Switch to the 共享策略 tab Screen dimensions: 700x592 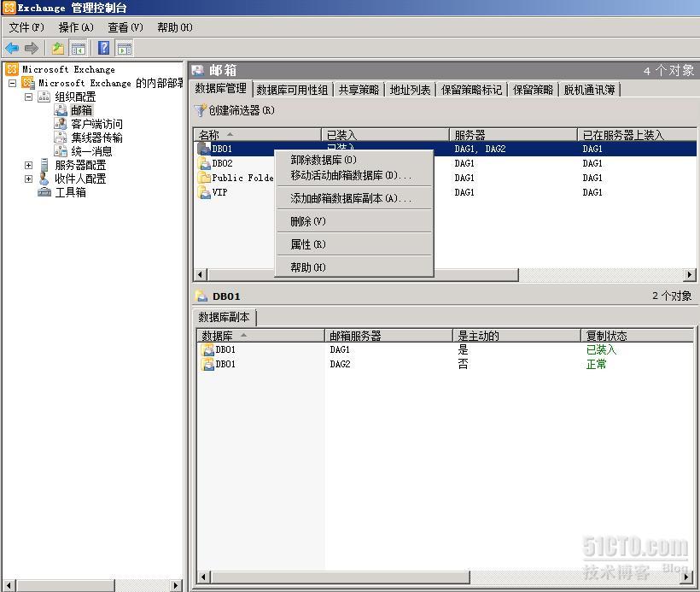(x=359, y=90)
